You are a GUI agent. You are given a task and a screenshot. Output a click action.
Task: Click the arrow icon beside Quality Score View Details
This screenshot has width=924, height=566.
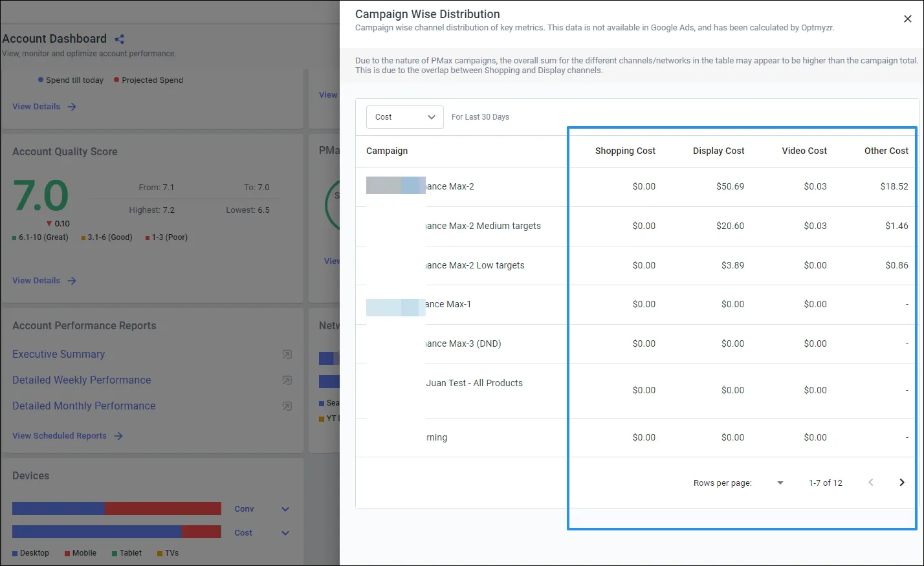(72, 281)
